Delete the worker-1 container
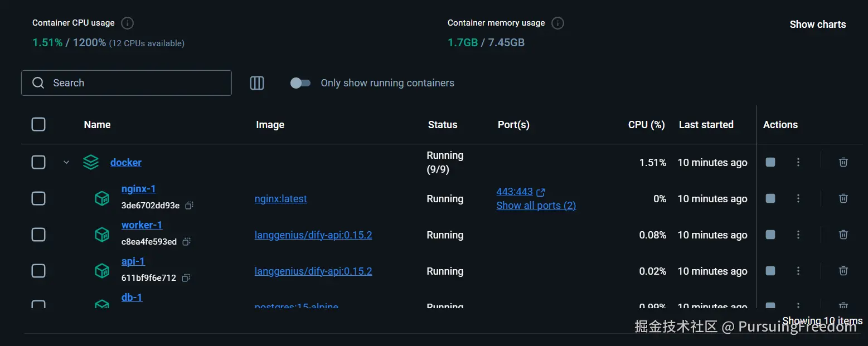The width and height of the screenshot is (868, 346). pyautogui.click(x=843, y=235)
